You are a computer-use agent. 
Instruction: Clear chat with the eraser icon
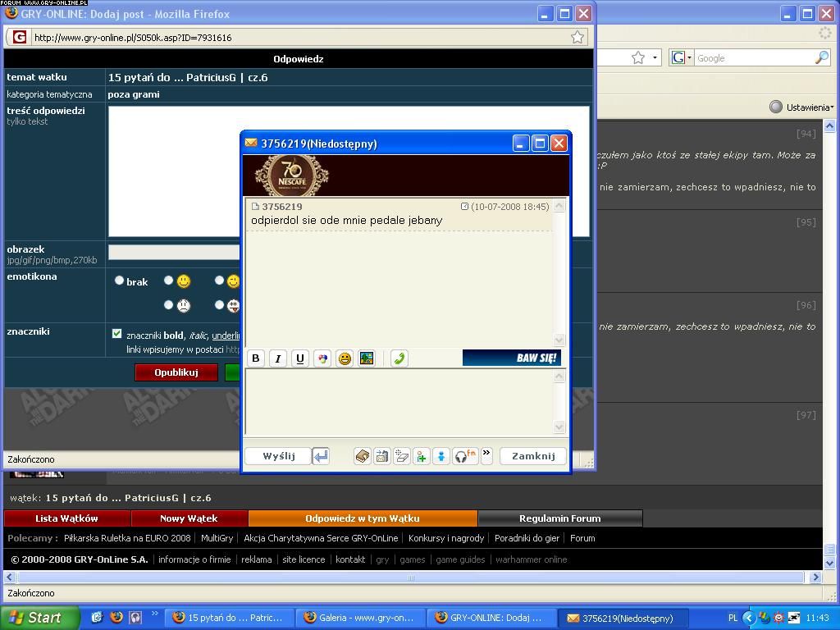coord(401,456)
